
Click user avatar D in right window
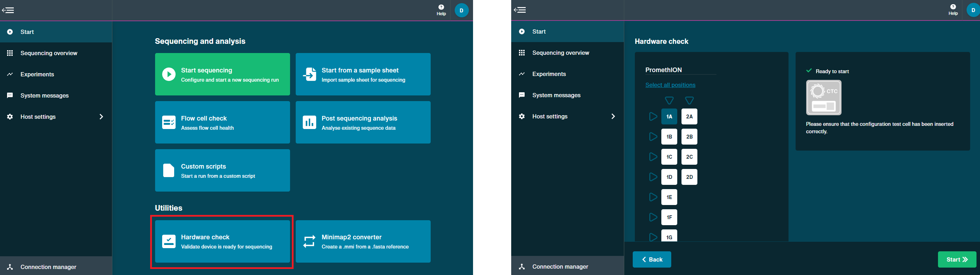click(973, 10)
